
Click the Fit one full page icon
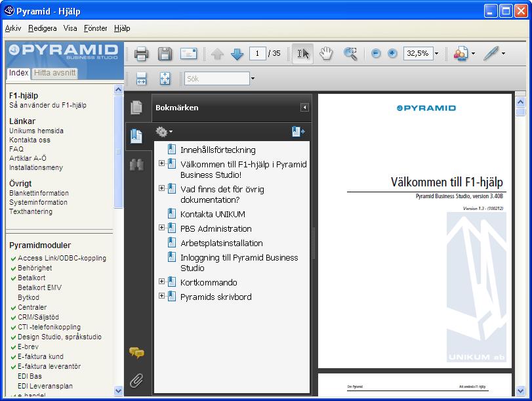[165, 79]
